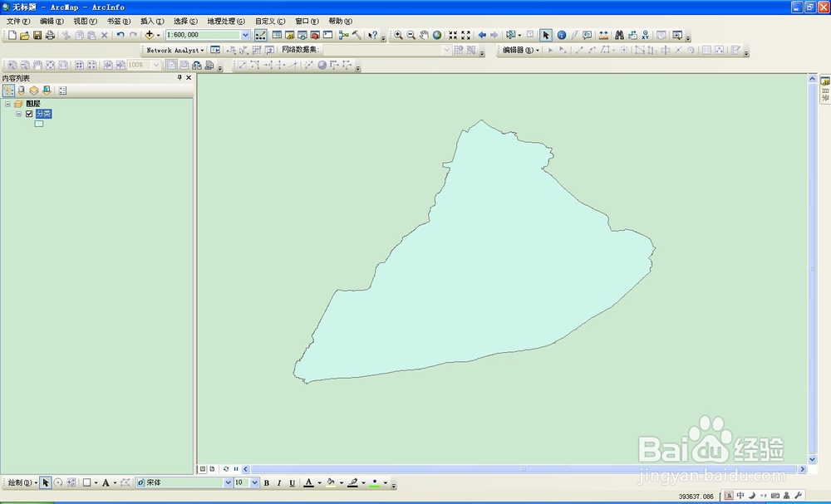Screen dimensions: 831x504
Task: Click the font color A swatch
Action: [308, 482]
